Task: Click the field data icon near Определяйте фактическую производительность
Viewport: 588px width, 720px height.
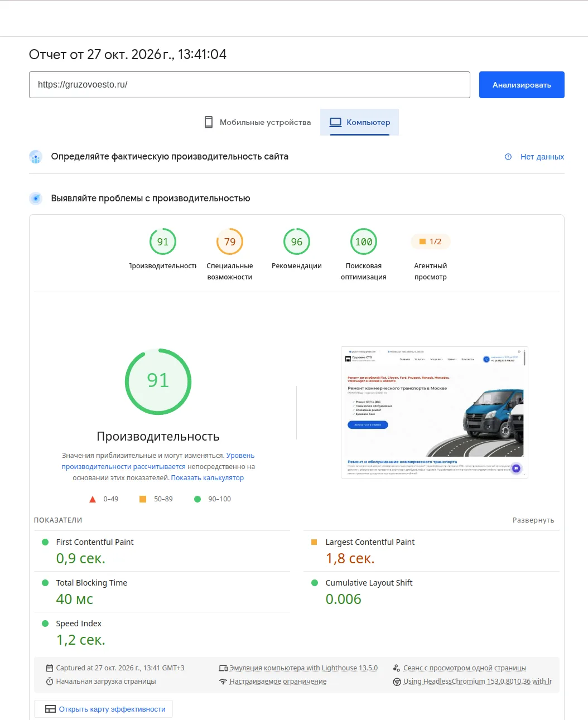Action: pos(36,157)
